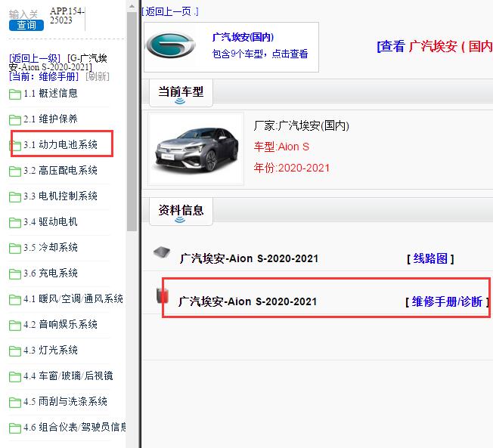Open 4.6 组合仪表/驾驶员信息 entry
Screen dimensions: 493x448
(75, 428)
